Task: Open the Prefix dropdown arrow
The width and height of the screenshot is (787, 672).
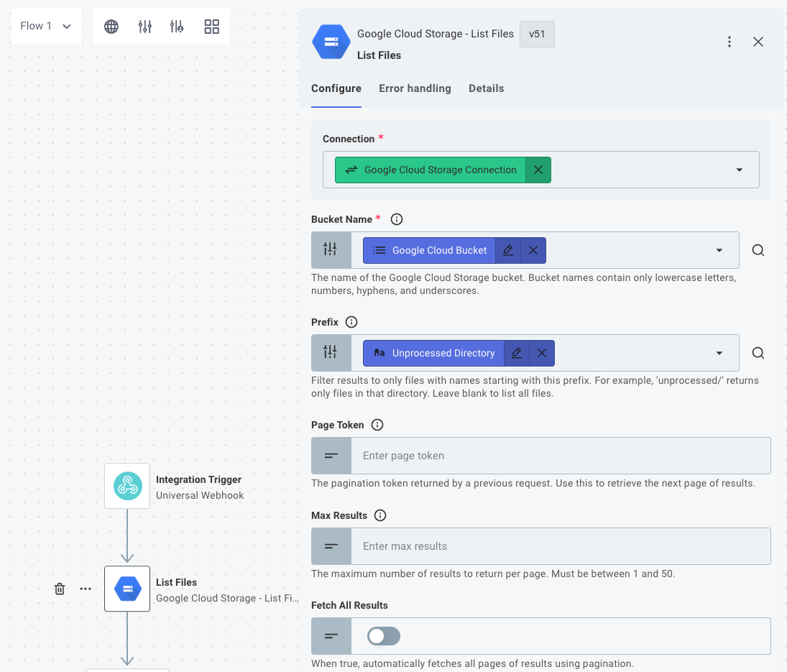Action: (718, 353)
